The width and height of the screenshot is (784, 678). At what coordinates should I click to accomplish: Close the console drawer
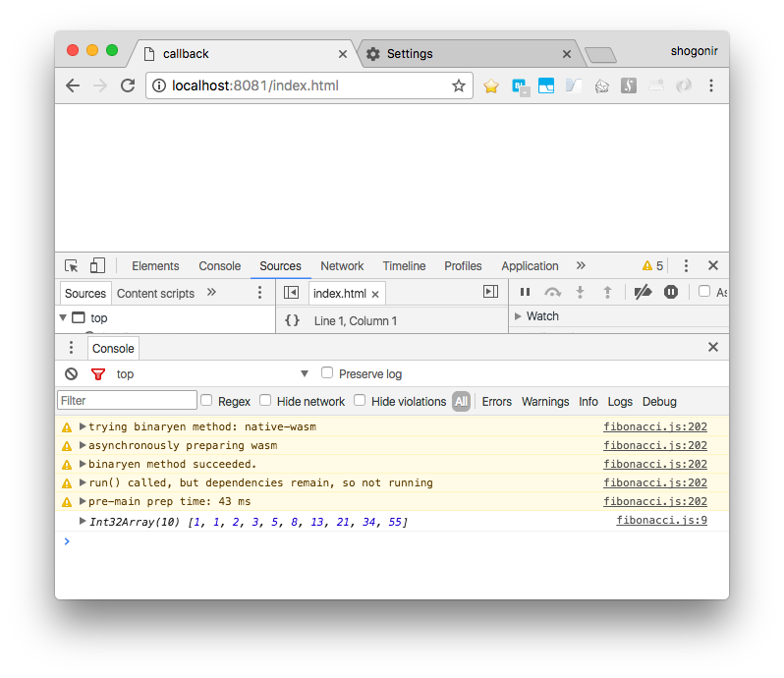[713, 347]
